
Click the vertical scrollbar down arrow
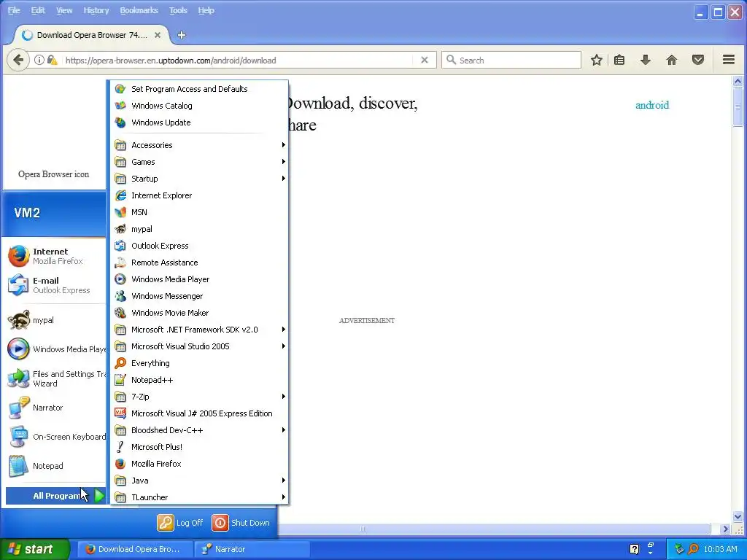click(738, 517)
